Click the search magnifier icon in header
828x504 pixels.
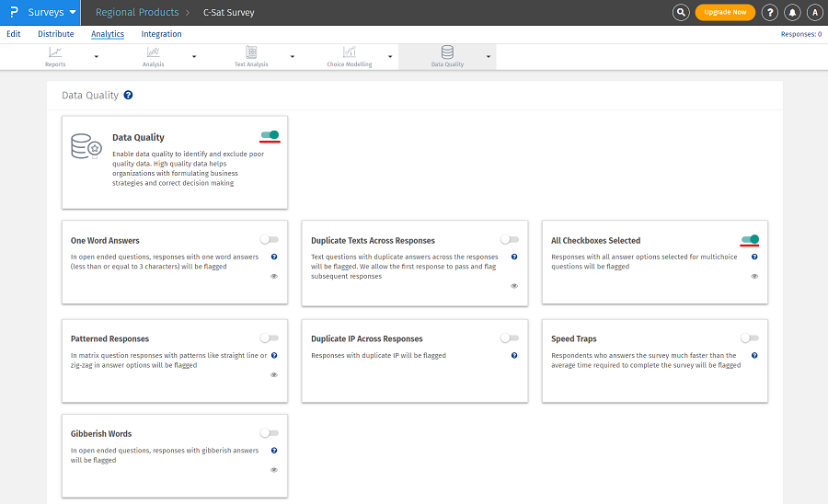pyautogui.click(x=681, y=13)
